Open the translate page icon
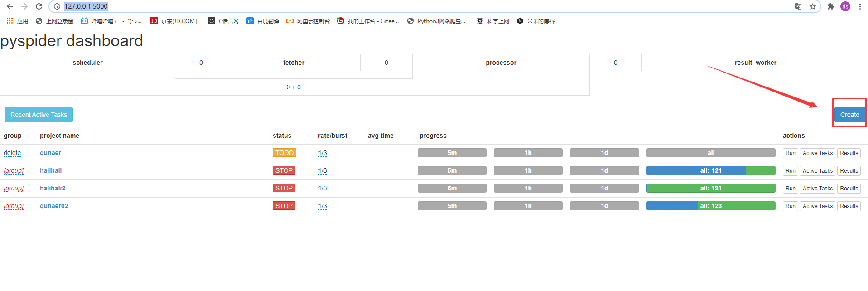 click(798, 6)
